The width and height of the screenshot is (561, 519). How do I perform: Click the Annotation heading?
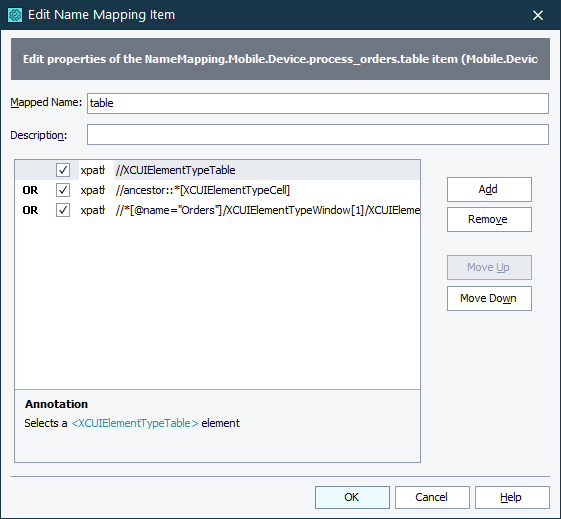(x=57, y=404)
